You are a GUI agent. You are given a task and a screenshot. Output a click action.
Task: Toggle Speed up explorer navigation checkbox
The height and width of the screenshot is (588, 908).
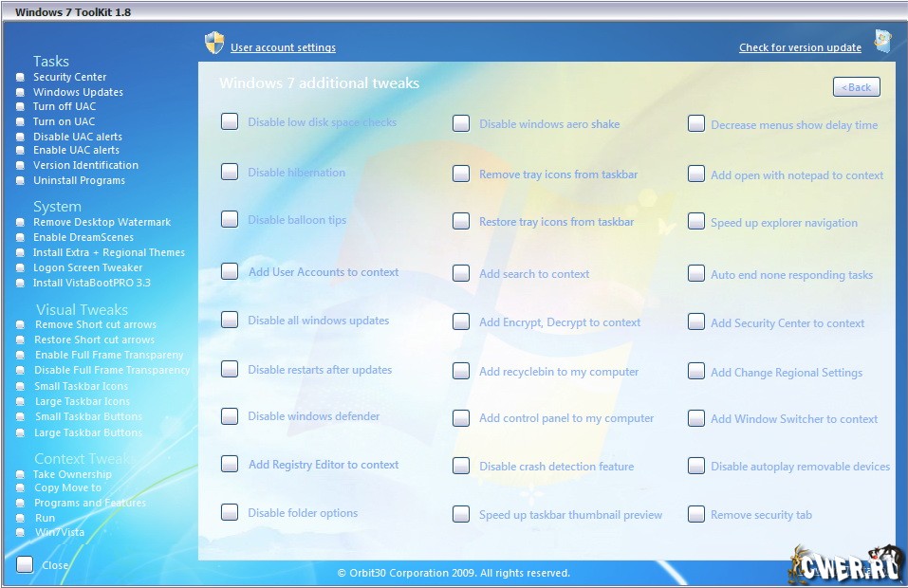(x=696, y=223)
